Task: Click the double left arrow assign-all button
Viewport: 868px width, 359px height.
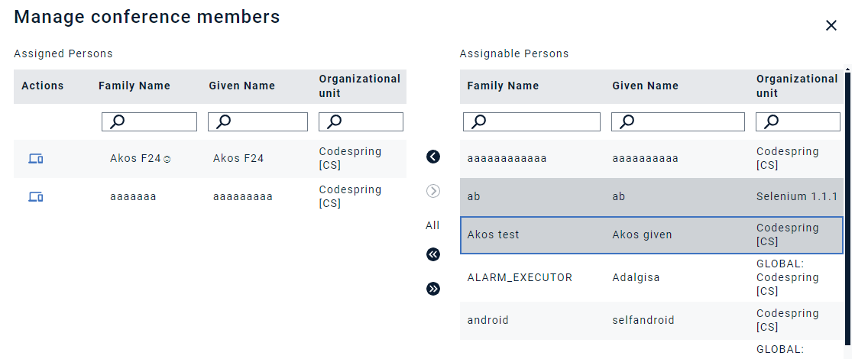Action: 433,254
